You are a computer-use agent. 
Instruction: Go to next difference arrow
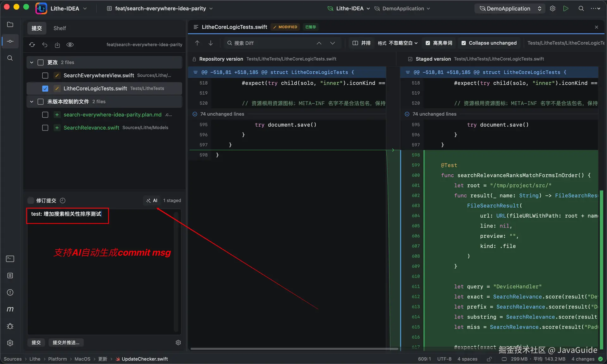point(211,43)
